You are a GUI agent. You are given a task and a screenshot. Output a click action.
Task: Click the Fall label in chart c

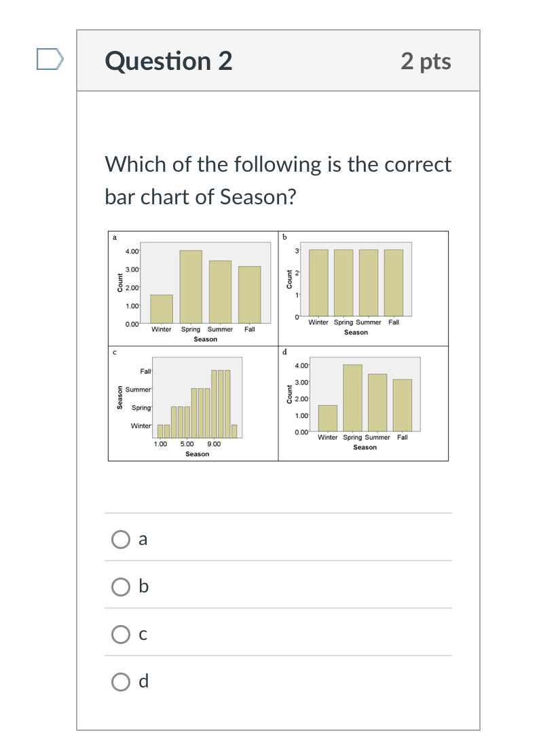point(144,371)
